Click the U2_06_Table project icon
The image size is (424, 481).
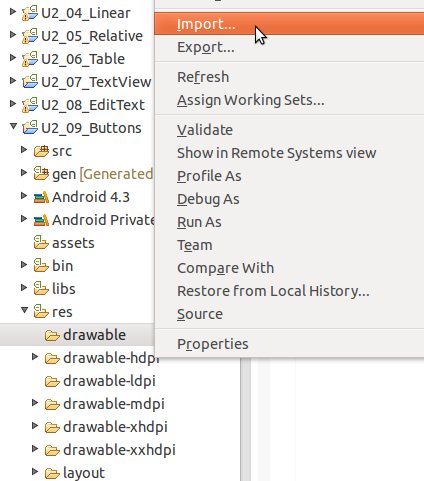pos(30,59)
